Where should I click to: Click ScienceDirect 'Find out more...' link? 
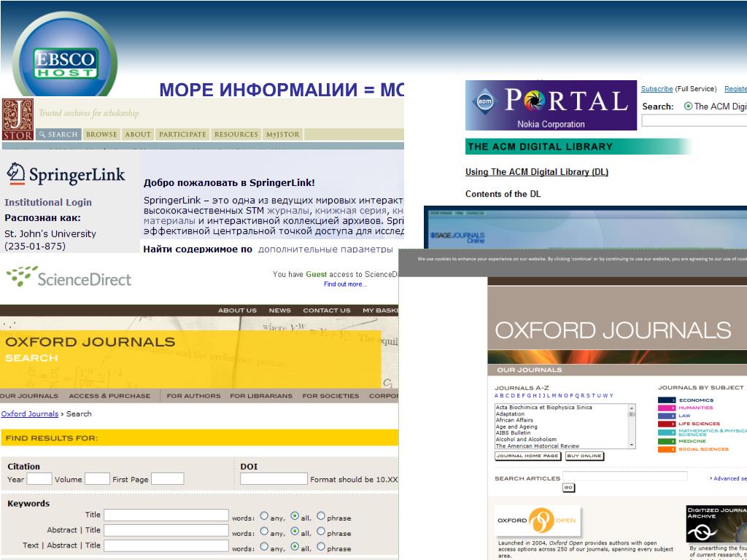pos(345,284)
